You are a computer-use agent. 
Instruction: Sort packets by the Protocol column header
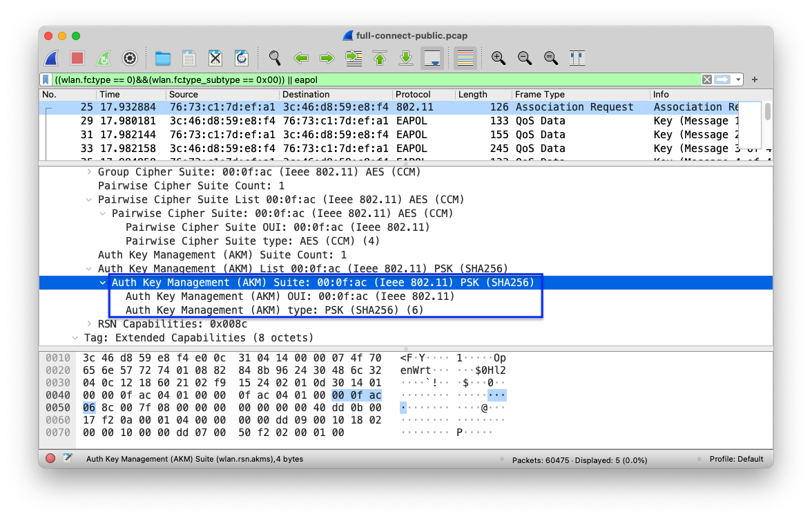pos(413,95)
